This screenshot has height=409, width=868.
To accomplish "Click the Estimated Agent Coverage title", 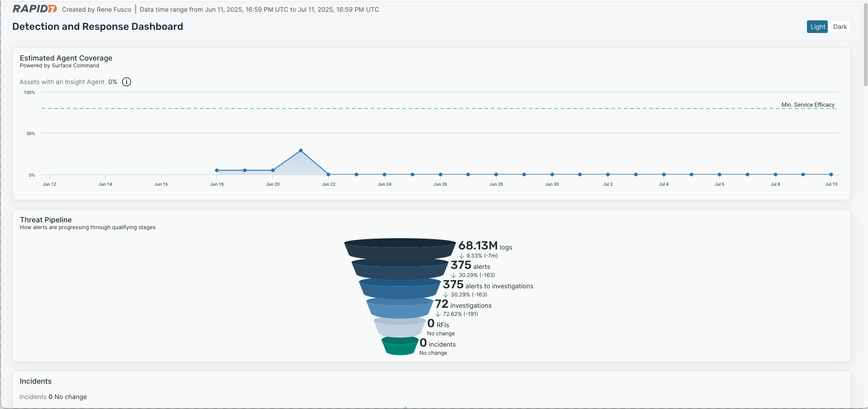I will 66,58.
